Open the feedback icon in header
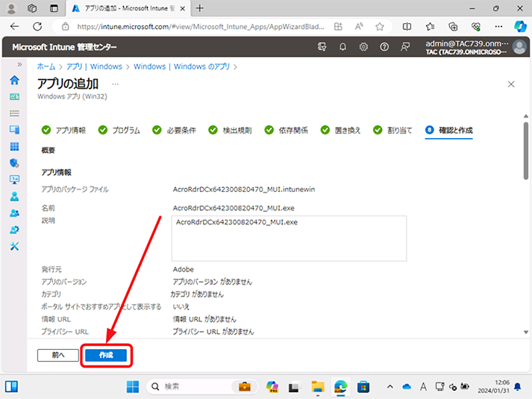 tap(404, 47)
